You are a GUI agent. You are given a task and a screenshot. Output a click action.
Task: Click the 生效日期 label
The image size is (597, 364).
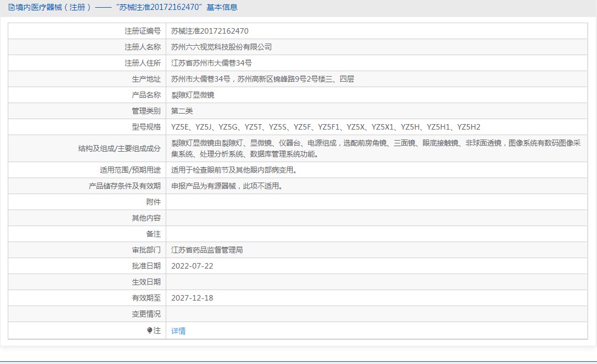tap(146, 282)
